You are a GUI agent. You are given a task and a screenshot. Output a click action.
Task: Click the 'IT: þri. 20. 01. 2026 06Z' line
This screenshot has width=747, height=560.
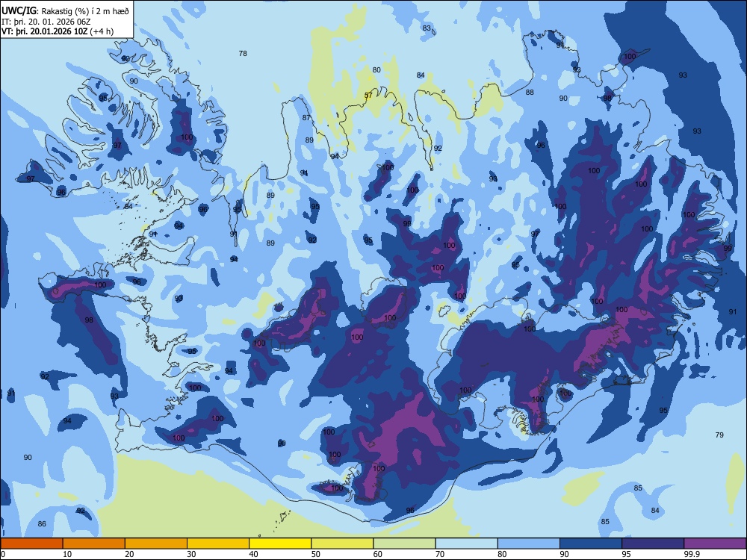tap(46, 22)
